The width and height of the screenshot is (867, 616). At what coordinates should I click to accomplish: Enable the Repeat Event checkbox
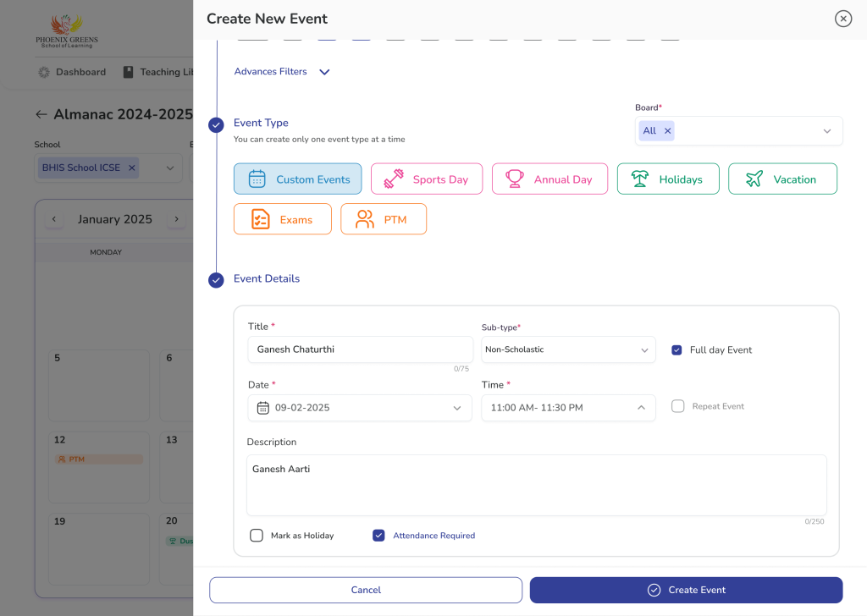click(x=677, y=406)
